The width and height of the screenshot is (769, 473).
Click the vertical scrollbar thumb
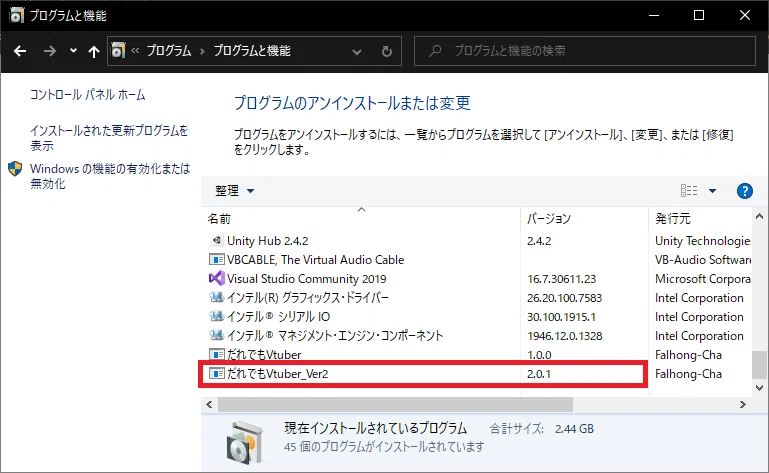(x=760, y=365)
